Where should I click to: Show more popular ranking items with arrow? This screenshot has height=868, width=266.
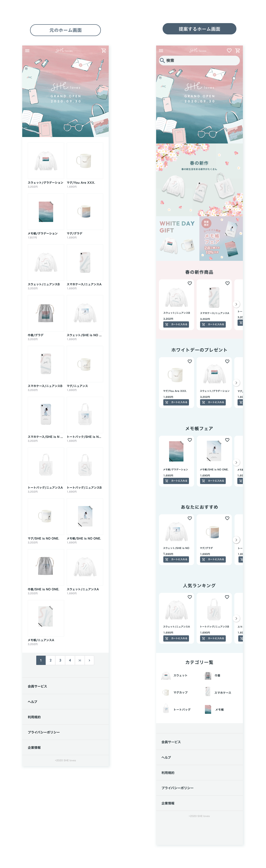(x=236, y=618)
